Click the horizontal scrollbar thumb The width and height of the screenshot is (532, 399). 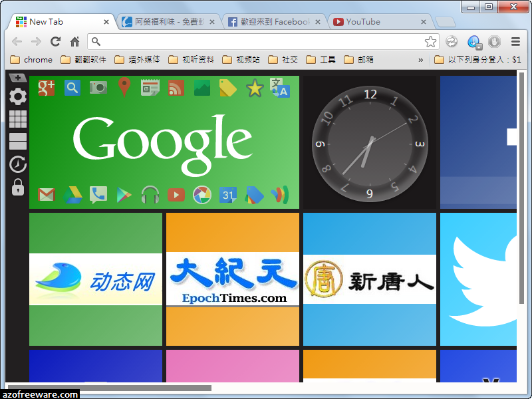110,388
